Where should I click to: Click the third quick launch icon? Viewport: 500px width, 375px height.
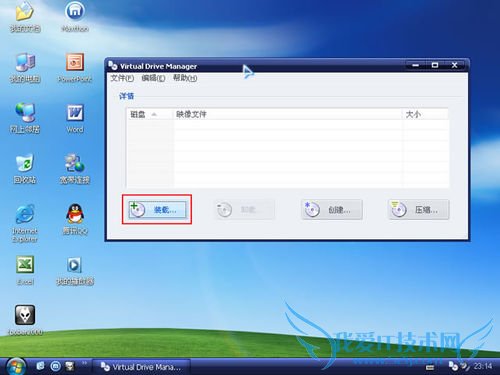[70, 366]
